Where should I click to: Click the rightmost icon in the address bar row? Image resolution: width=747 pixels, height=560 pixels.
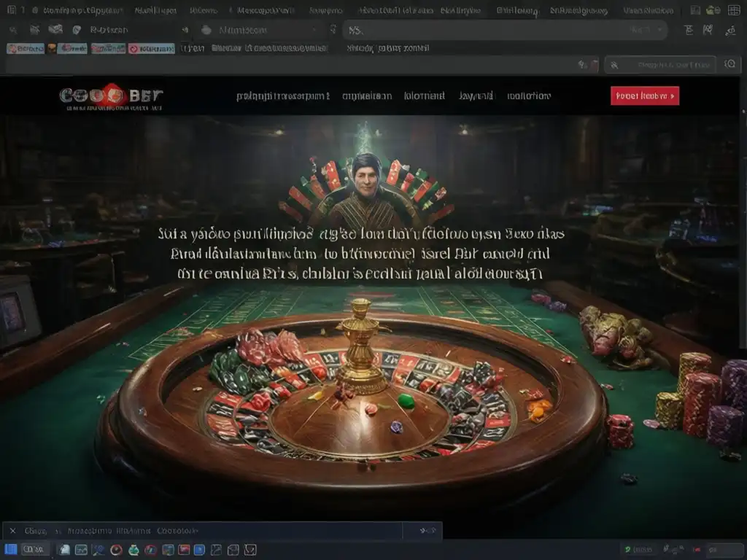pos(730,31)
